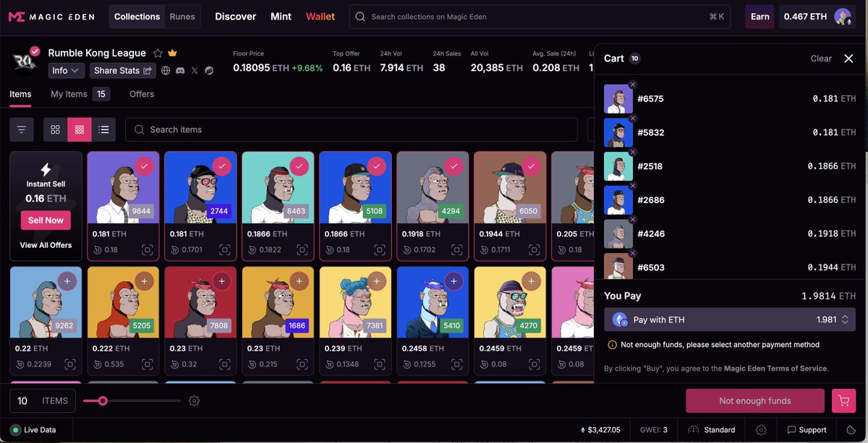868x443 pixels.
Task: Open the cookie preferences icon
Action: [x=851, y=430]
